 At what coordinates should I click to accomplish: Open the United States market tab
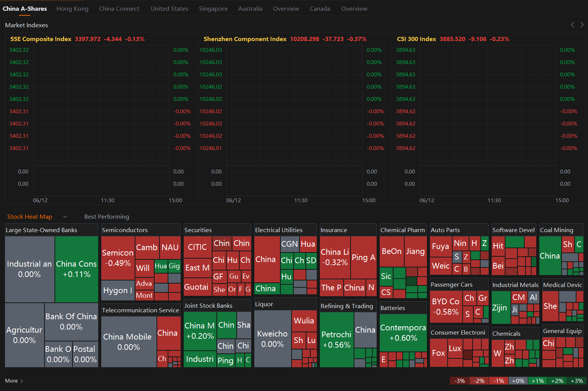pyautogui.click(x=169, y=8)
